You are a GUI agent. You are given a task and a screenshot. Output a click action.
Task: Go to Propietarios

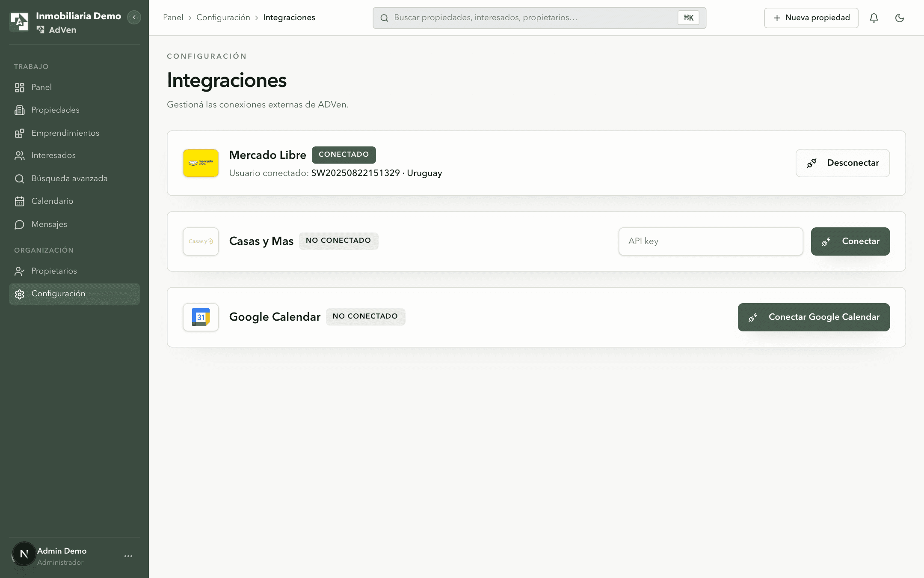[x=74, y=271]
